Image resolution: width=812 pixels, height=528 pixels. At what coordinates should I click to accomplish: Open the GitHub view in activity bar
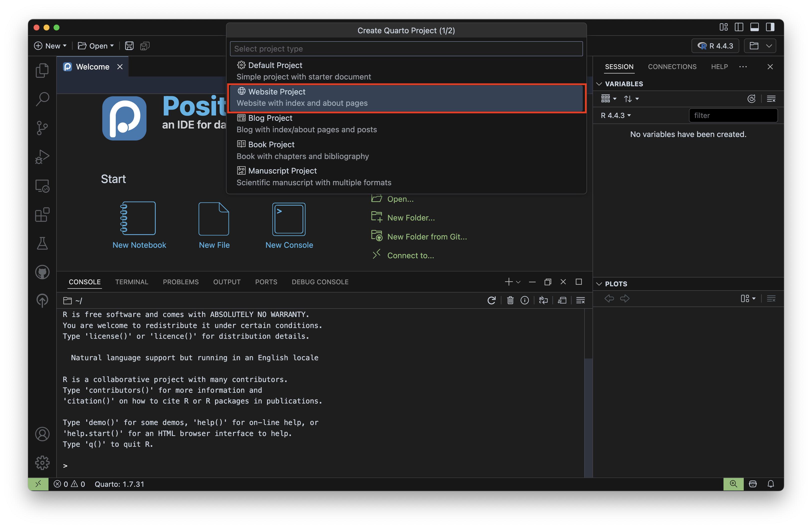pos(42,272)
